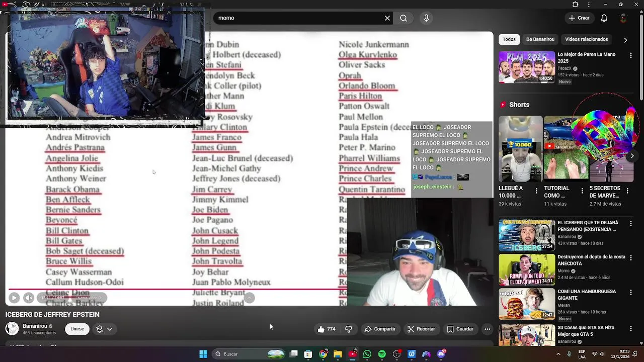Click the search magnifier button
The height and width of the screenshot is (362, 644).
point(404,18)
